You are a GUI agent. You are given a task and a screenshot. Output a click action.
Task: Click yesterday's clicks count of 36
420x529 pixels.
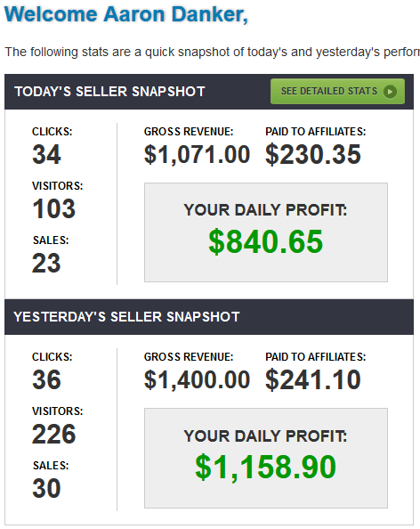pos(46,380)
